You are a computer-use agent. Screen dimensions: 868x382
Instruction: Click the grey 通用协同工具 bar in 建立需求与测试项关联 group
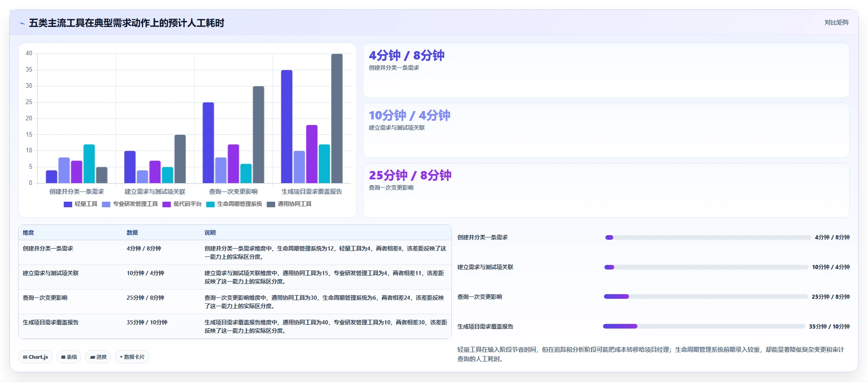point(180,159)
